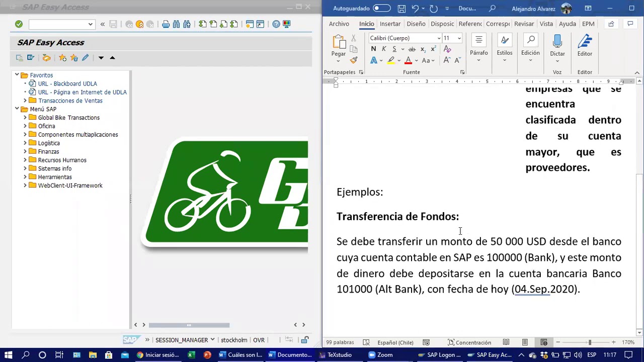Open URL - Blackboard UDLA favorite
The height and width of the screenshot is (362, 644).
67,83
